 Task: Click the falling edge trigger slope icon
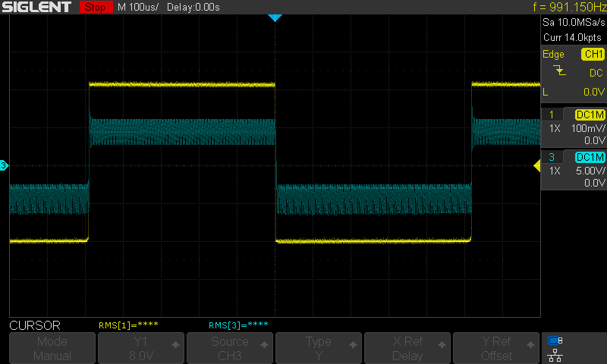coord(559,71)
